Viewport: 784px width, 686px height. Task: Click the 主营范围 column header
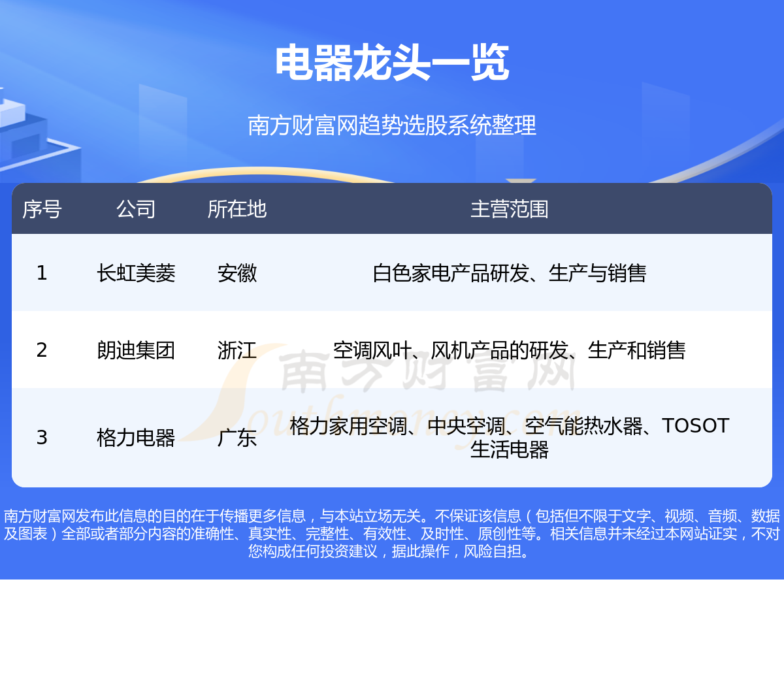pyautogui.click(x=510, y=209)
